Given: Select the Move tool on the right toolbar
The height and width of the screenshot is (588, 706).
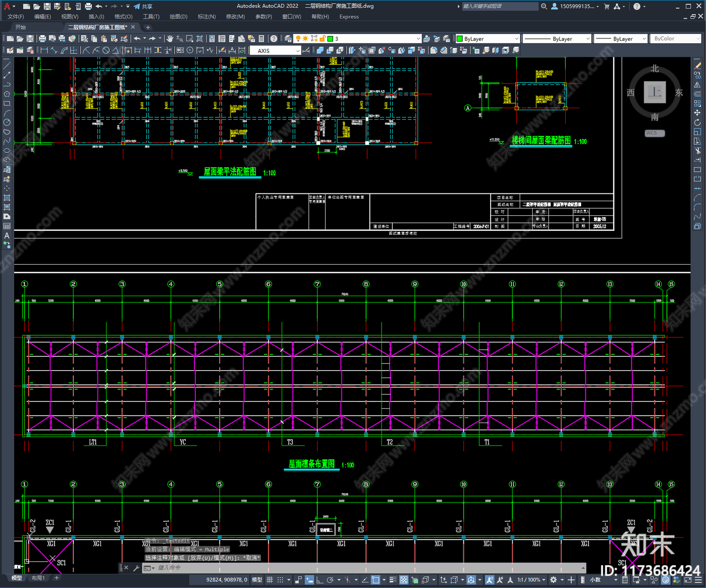Looking at the screenshot, I should click(x=697, y=113).
